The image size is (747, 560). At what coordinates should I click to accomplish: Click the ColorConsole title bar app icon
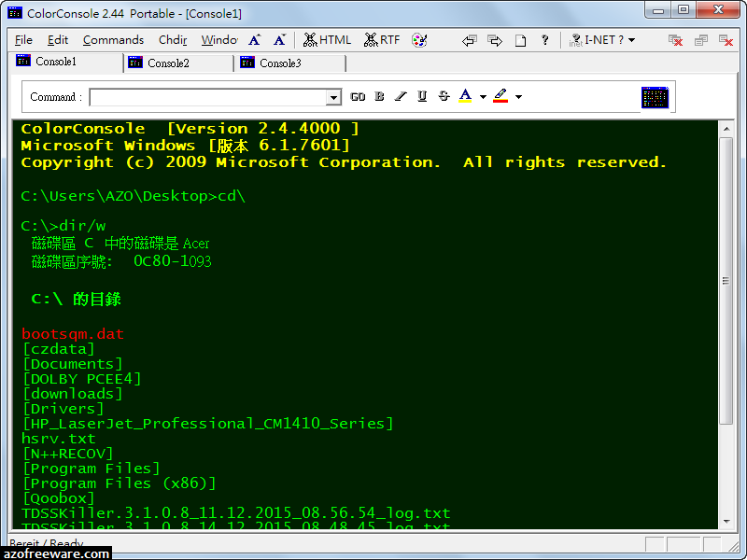point(15,13)
